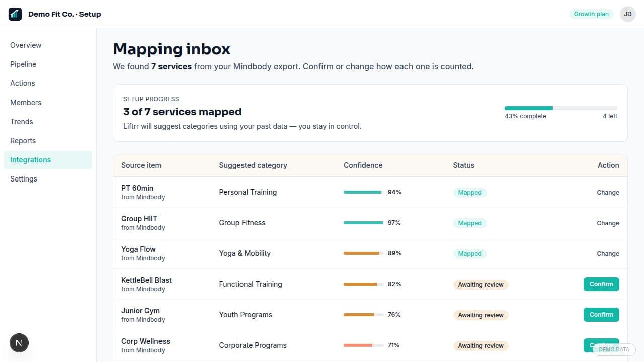This screenshot has height=362, width=644.
Task: Open the Trends page
Action: click(48, 122)
